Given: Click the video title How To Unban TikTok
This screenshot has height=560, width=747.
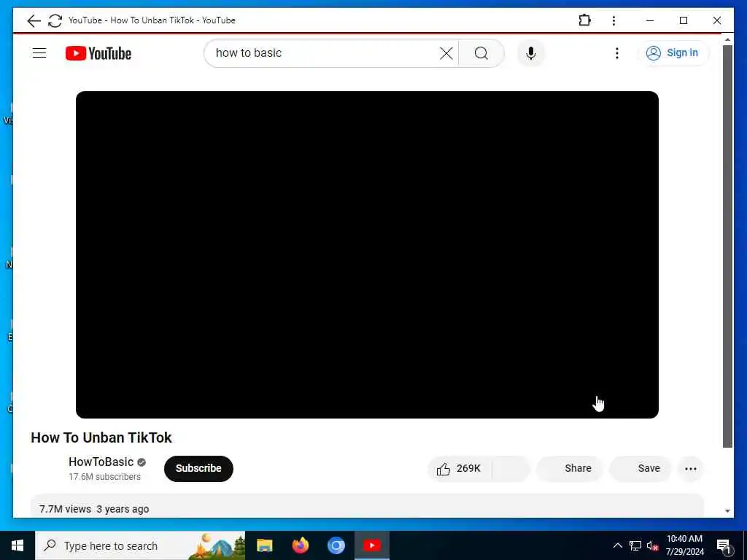Looking at the screenshot, I should [101, 437].
